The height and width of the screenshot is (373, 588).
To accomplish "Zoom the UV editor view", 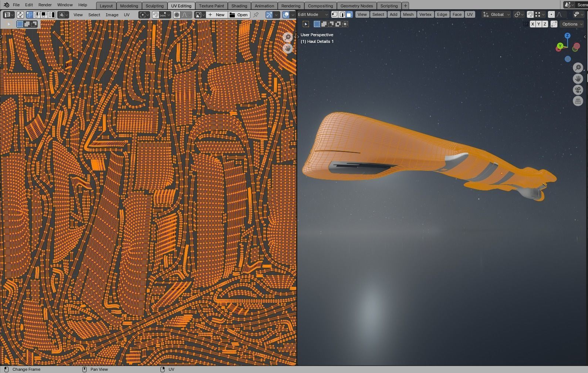I will tap(287, 37).
